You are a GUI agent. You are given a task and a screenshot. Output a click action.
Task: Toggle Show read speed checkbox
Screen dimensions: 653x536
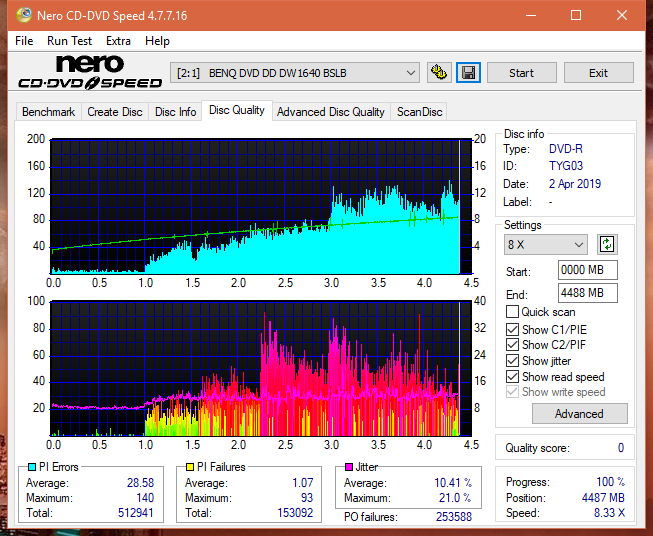tap(512, 377)
